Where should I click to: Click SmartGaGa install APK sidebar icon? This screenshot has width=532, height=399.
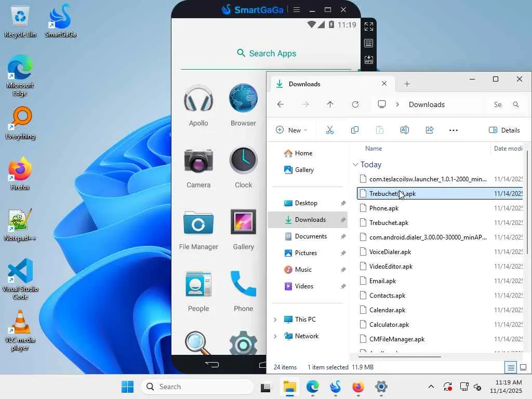coord(369,60)
